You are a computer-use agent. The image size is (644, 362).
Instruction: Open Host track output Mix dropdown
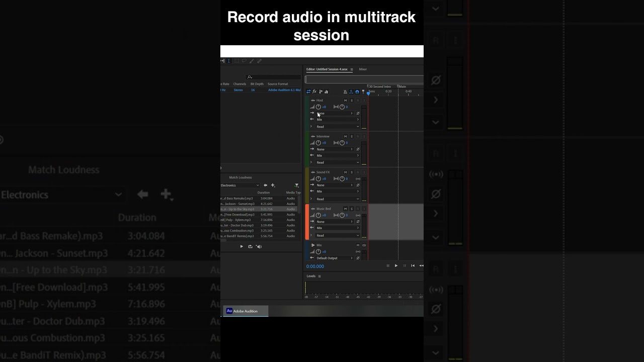tap(338, 120)
